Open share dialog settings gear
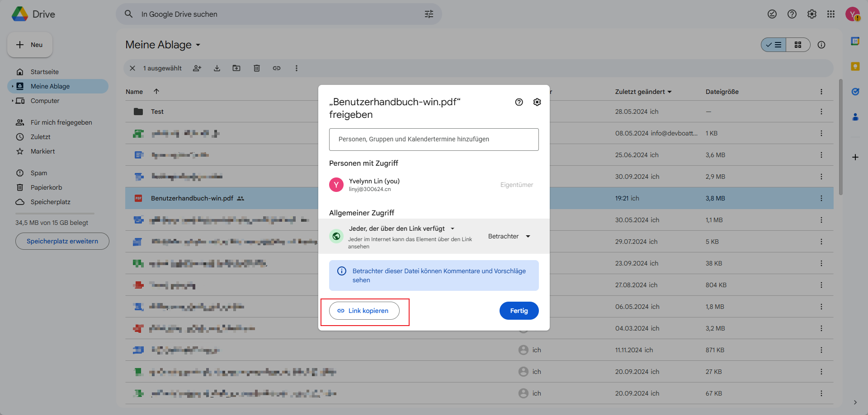The width and height of the screenshot is (868, 415). coord(537,102)
